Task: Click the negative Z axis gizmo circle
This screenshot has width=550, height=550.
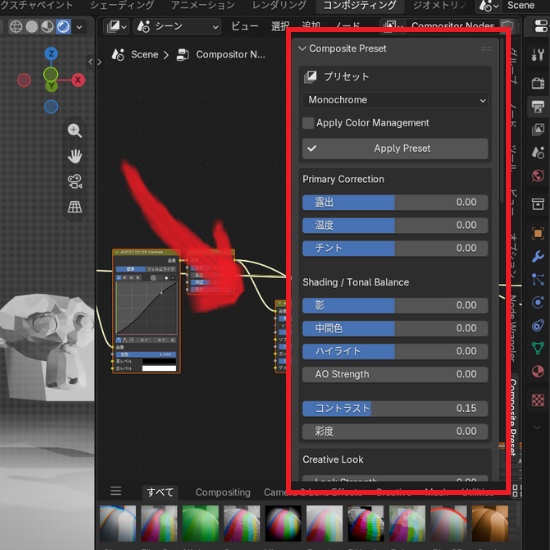Action: 51,107
